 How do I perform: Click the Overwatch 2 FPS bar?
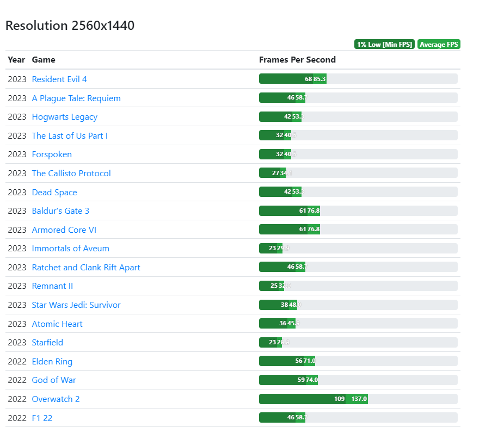pyautogui.click(x=358, y=399)
